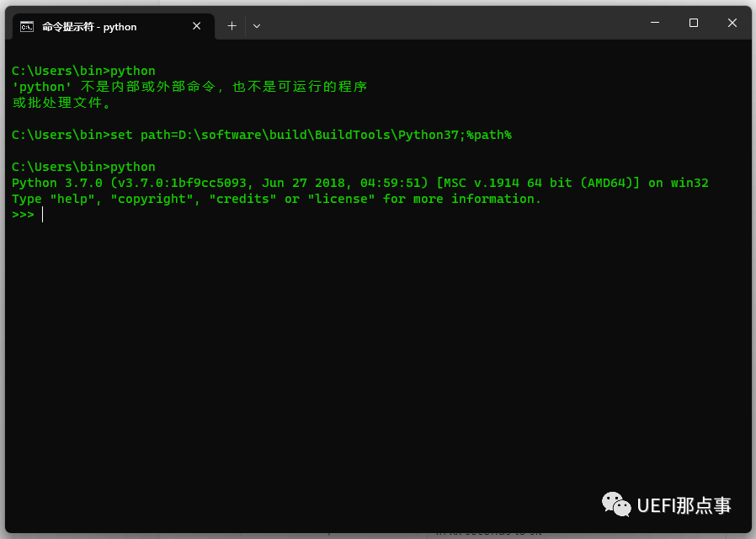Expand the new tab profile dropdown chevron
756x539 pixels.
coord(257,26)
